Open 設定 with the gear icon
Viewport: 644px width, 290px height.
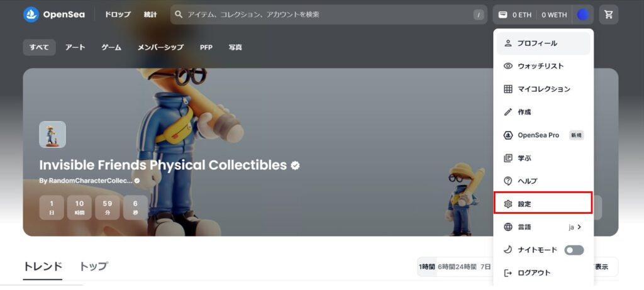pyautogui.click(x=543, y=204)
